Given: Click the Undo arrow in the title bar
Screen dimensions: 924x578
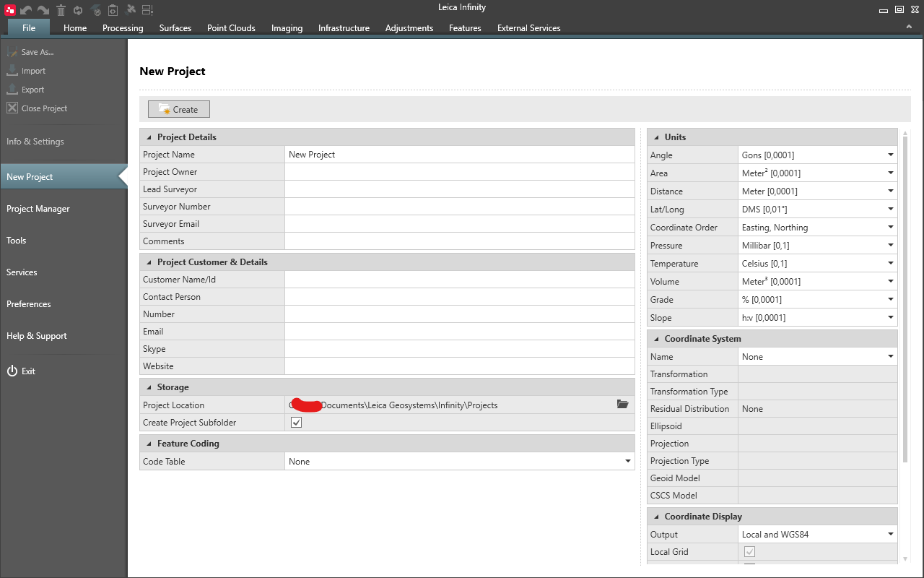Looking at the screenshot, I should 27,10.
